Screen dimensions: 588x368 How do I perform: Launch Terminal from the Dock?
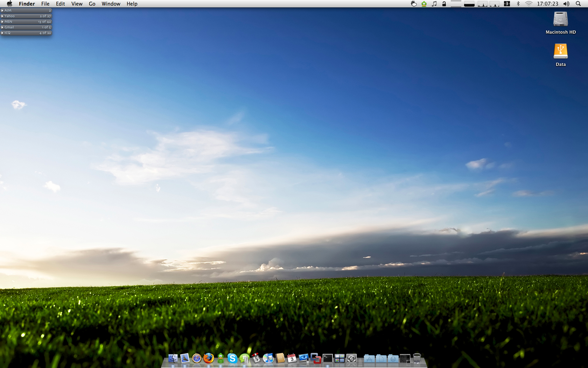(x=328, y=358)
